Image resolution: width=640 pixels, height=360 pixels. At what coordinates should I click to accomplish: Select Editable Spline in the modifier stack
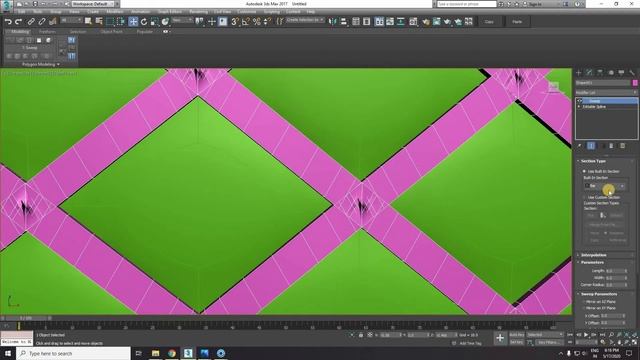click(x=594, y=107)
